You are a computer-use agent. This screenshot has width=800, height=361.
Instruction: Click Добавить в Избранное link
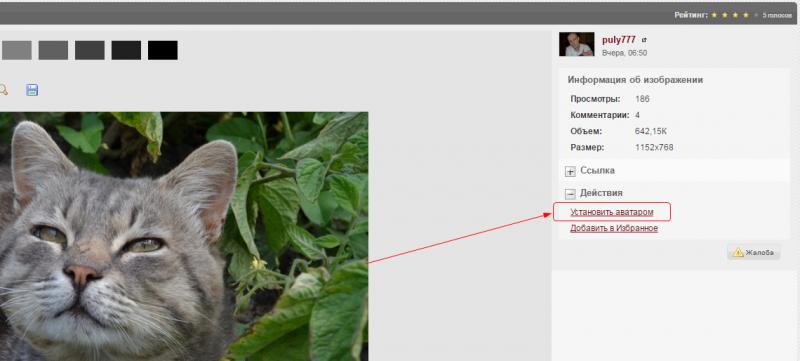click(x=614, y=228)
